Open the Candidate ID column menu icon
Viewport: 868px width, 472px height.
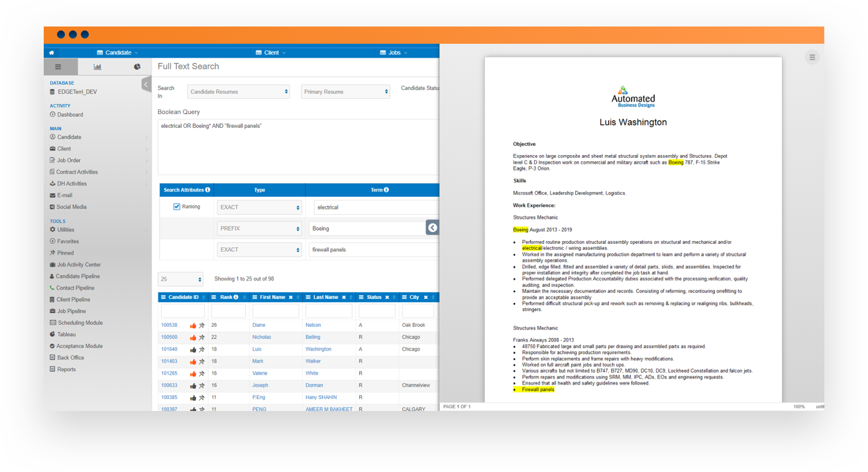(x=164, y=298)
